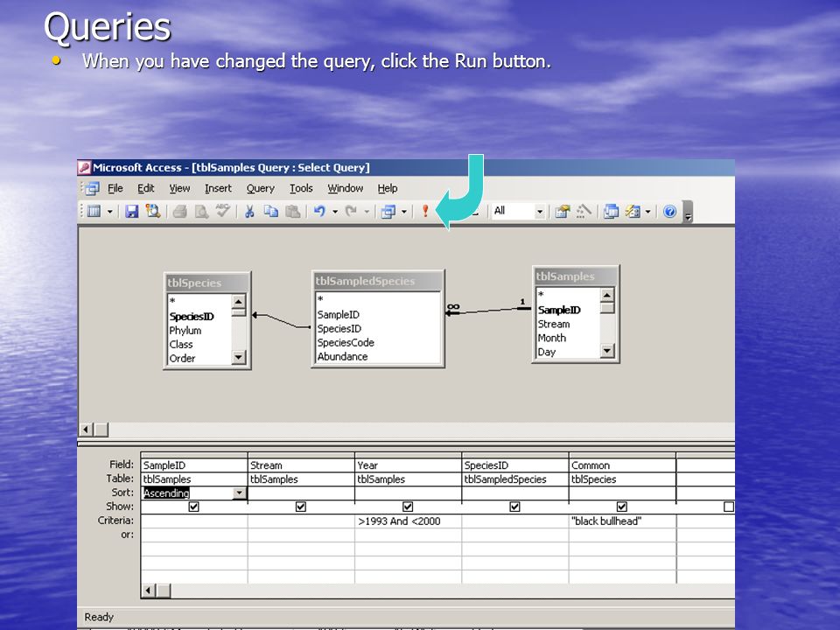Open the Window menu

(x=346, y=188)
